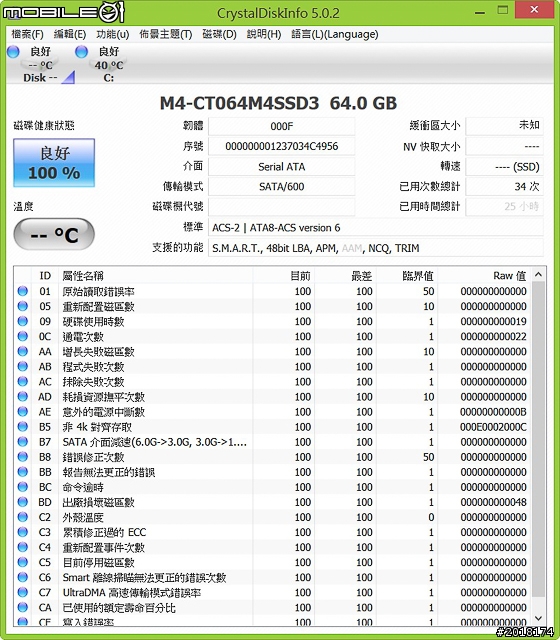Click the Serial ATA interface field
The width and height of the screenshot is (560, 640).
pyautogui.click(x=282, y=167)
